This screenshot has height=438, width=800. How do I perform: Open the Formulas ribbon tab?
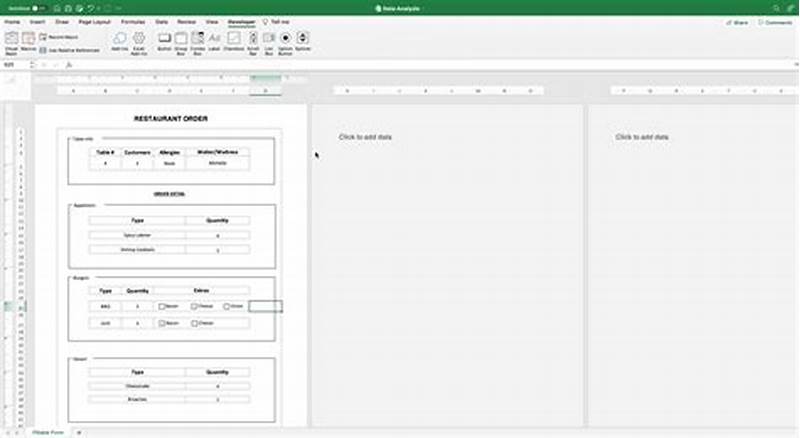coord(133,22)
